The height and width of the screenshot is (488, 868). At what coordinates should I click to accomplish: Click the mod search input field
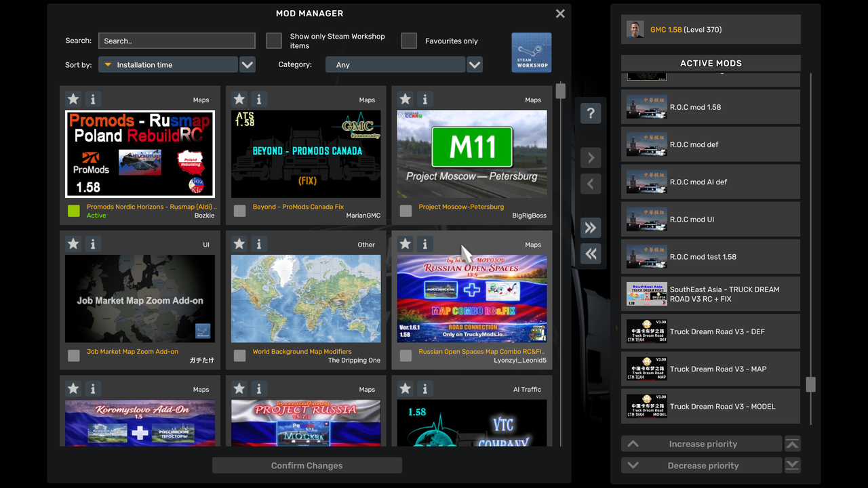[177, 41]
